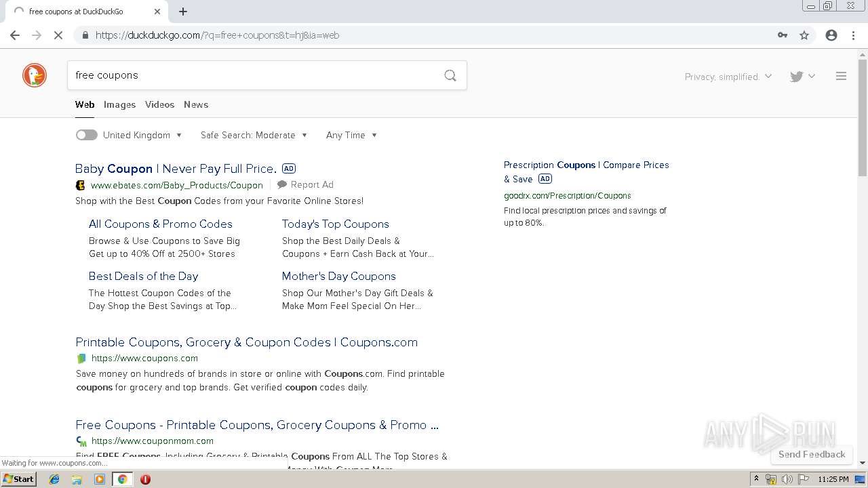This screenshot has height=488, width=868.
Task: Open the Any Time filter dropdown
Action: (351, 135)
